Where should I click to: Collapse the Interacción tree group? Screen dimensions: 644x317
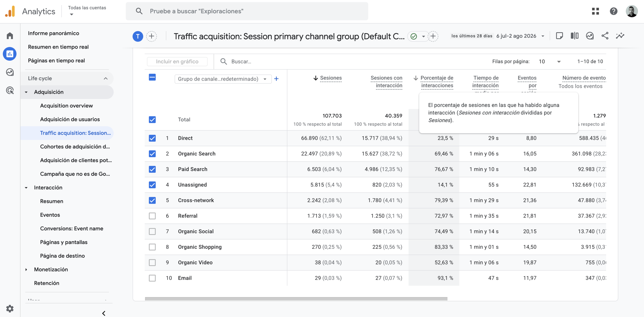pyautogui.click(x=26, y=188)
